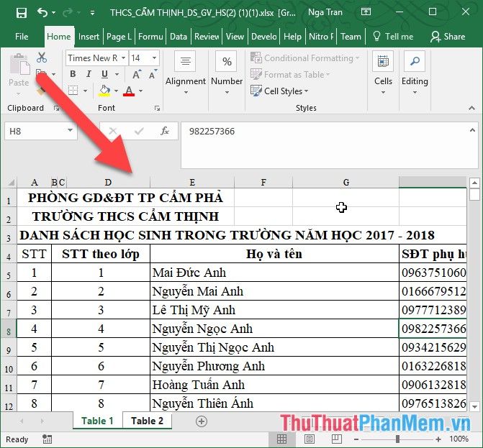The height and width of the screenshot is (448, 483).
Task: Expand the Editing group
Action: click(415, 73)
